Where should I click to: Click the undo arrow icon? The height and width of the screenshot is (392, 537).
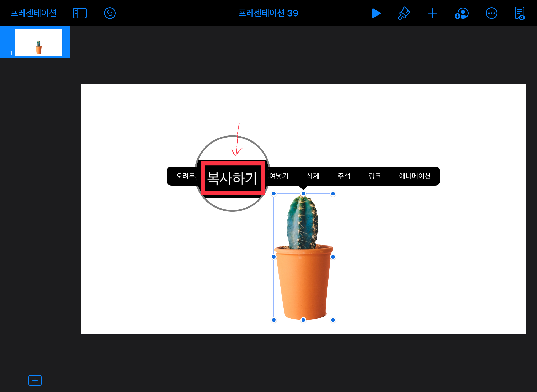click(x=110, y=13)
